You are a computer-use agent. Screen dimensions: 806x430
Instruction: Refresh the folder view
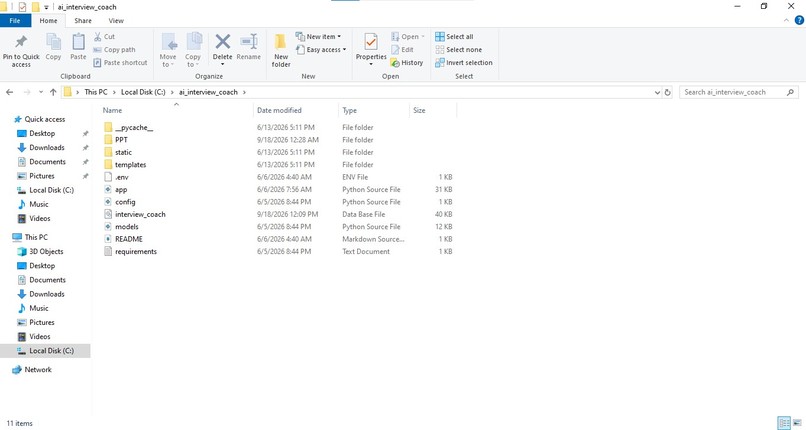668,92
